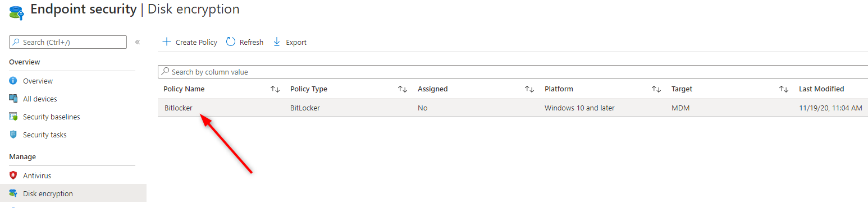The image size is (868, 208).
Task: Click the Security tasks shield icon
Action: pos(13,135)
